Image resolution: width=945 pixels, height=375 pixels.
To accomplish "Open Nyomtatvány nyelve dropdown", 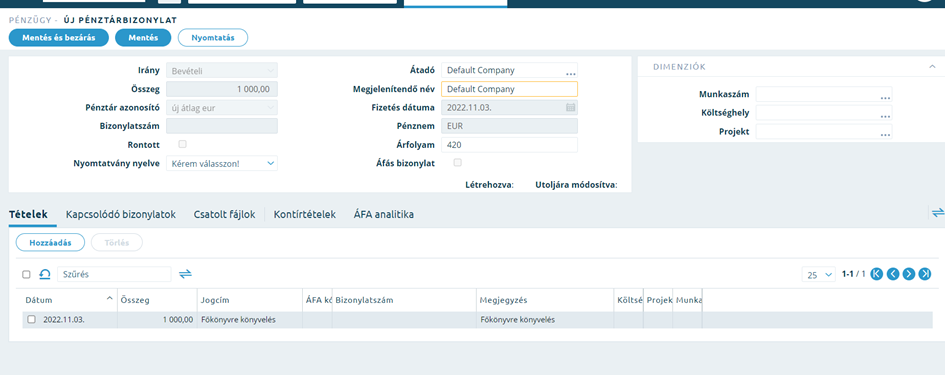I will (x=222, y=163).
